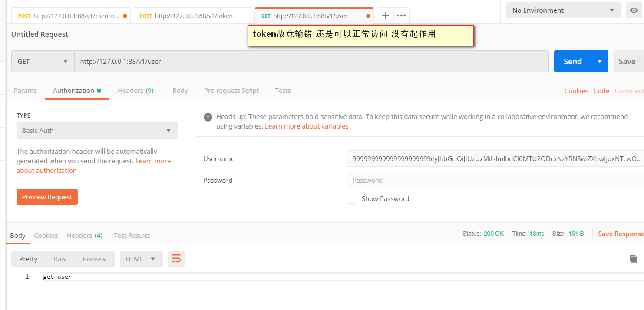The width and height of the screenshot is (644, 310).
Task: Open the request Body tab
Action: point(180,90)
